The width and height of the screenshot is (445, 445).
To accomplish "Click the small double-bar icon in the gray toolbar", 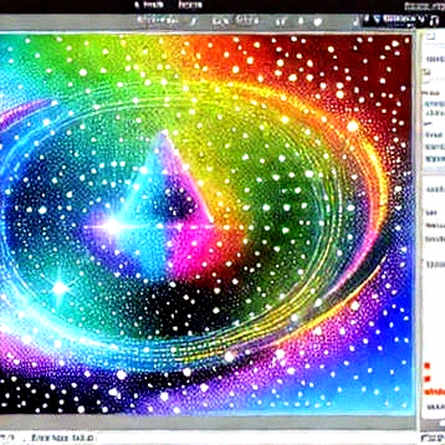I will click(280, 22).
